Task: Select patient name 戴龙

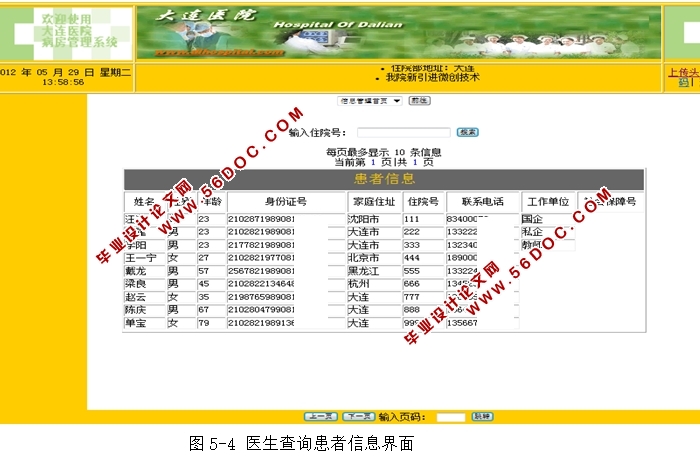Action: click(136, 271)
